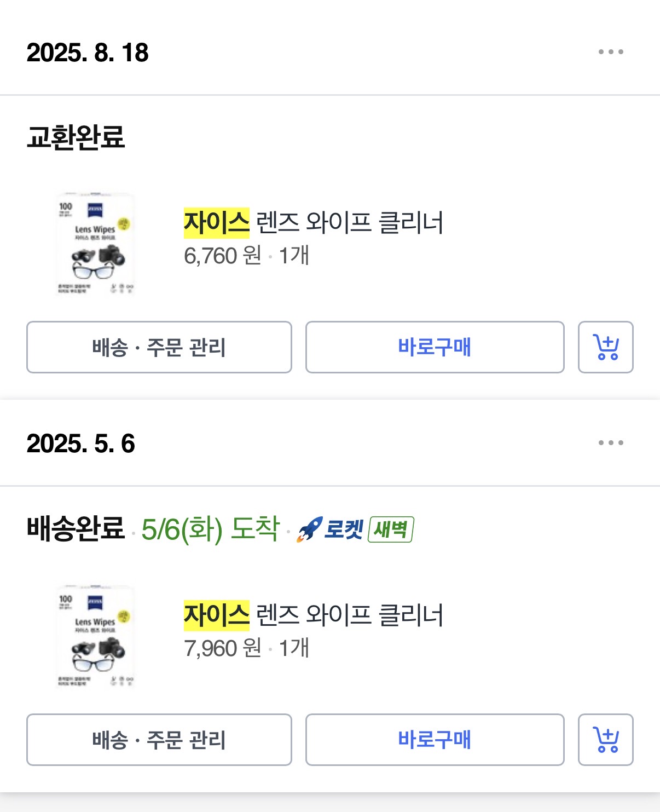Open product thumbnail in the 배송완료 order

click(x=95, y=636)
